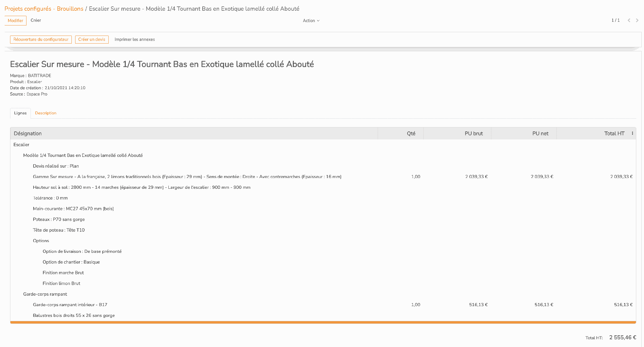Select the Gamme Sur mesure line row

click(323, 177)
